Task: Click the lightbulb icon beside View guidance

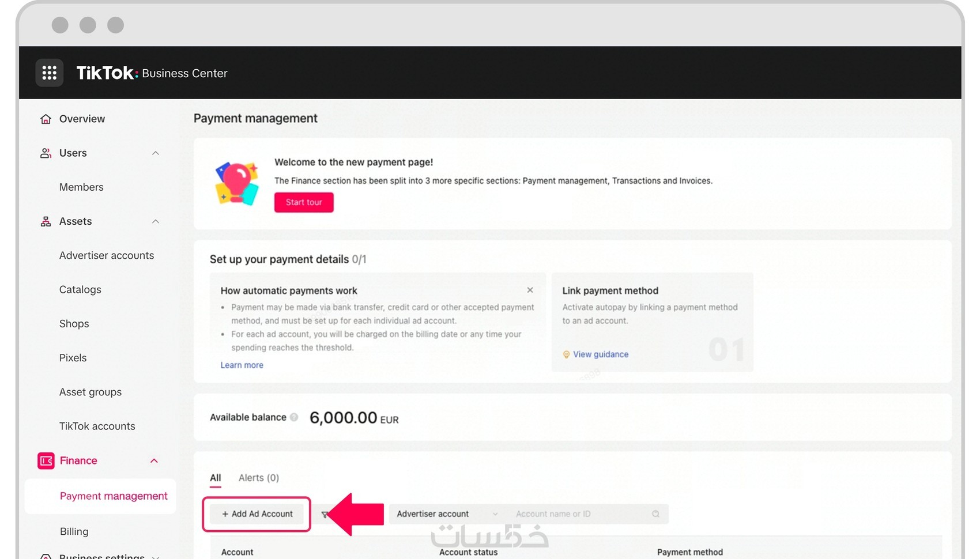Action: pos(566,354)
